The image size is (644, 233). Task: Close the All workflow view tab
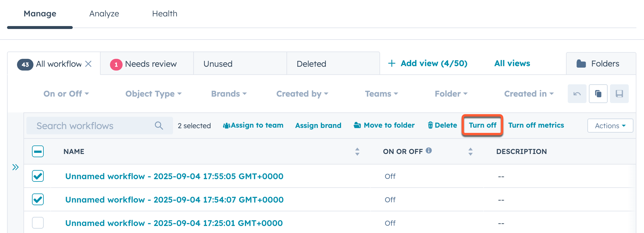tap(88, 64)
